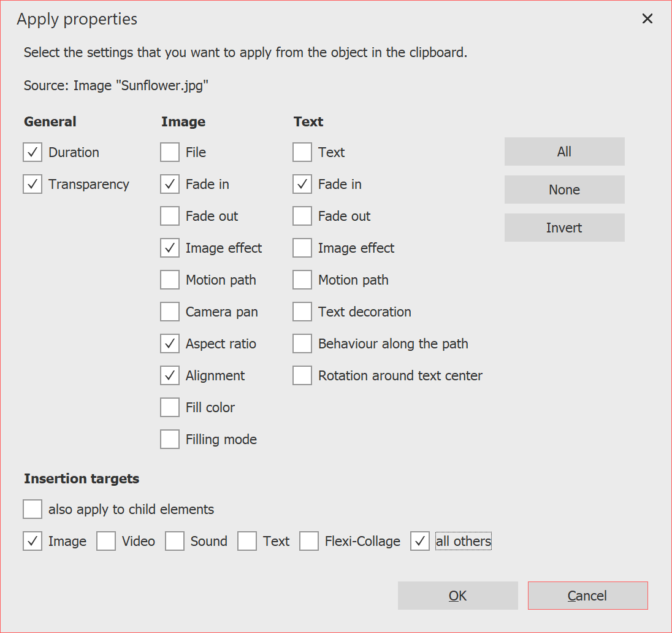Enable the Video insertion target
Viewport: 672px width, 633px height.
pos(106,541)
